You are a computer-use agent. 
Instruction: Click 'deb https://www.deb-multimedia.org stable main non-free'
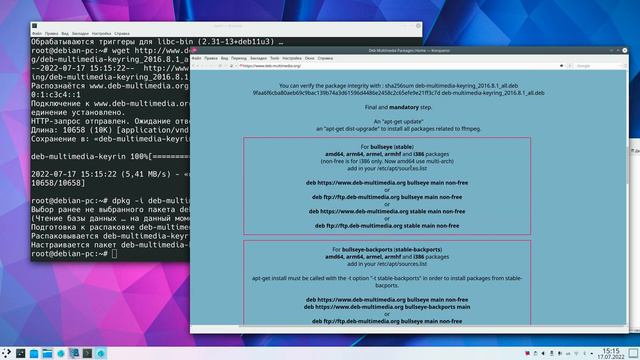(x=387, y=211)
